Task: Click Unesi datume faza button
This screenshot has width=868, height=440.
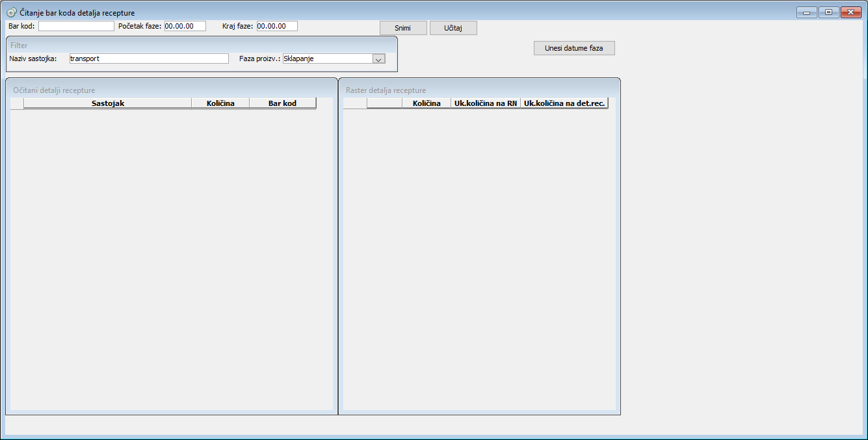Action: pos(574,48)
